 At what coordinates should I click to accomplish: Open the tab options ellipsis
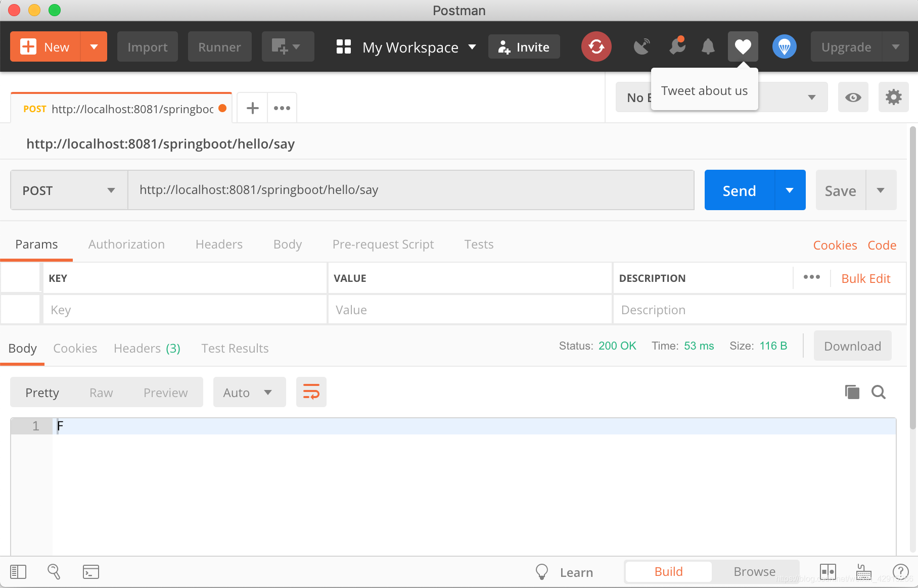tap(282, 108)
